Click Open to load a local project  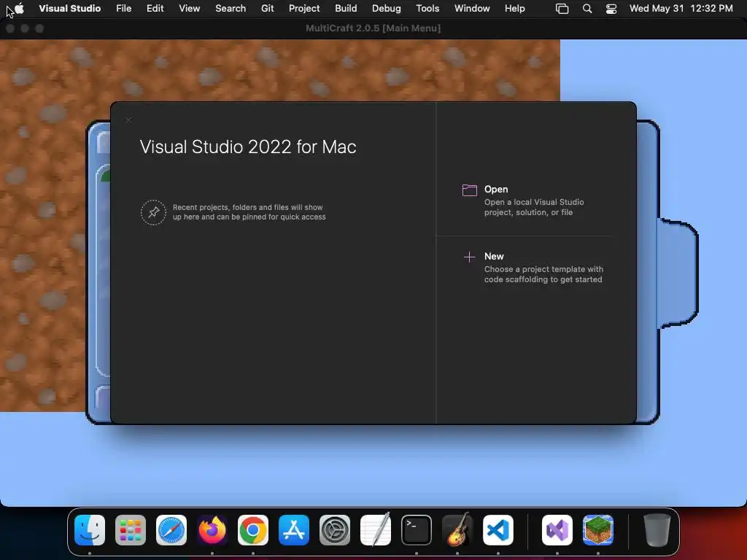(x=496, y=189)
